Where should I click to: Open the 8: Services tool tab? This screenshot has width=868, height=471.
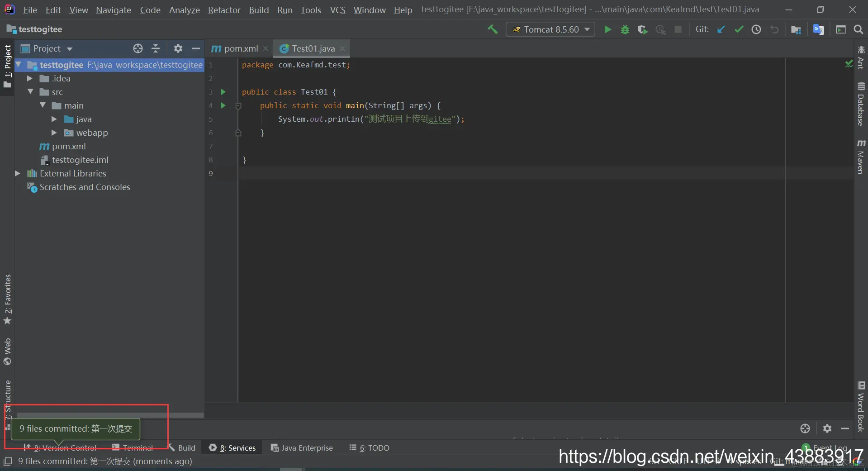(x=232, y=448)
